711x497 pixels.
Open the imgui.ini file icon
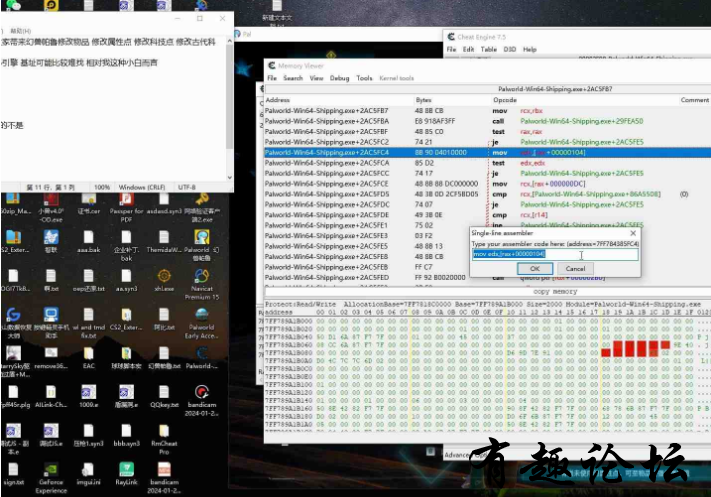click(x=88, y=474)
